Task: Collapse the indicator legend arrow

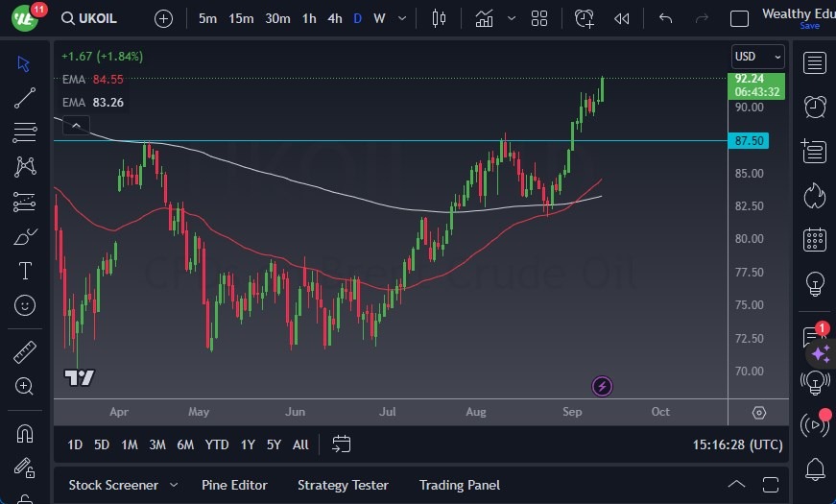Action: click(75, 125)
